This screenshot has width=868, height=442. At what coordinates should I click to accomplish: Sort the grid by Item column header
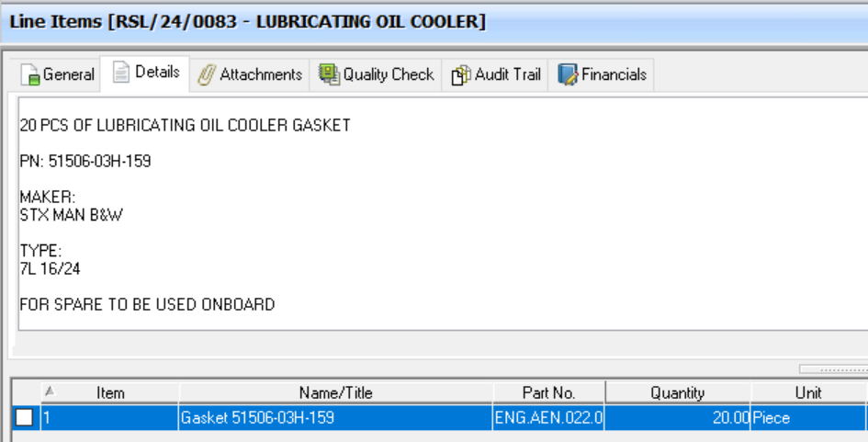tap(110, 392)
